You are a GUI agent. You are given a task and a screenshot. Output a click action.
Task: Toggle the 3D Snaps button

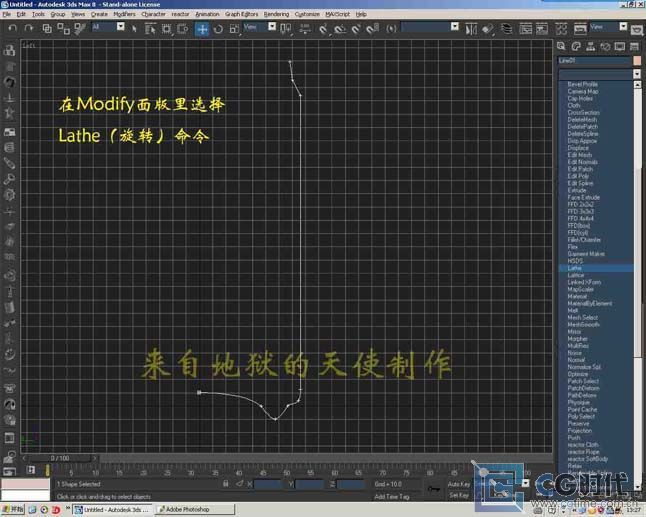(323, 29)
